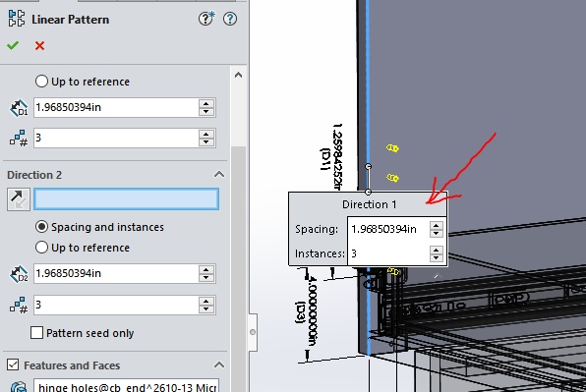
Task: Uncheck the Features and Faces checkbox
Action: tap(13, 364)
